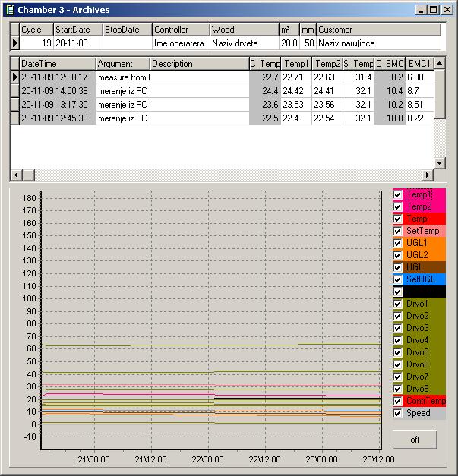Click the 'Naziv naruļioca' Customer cell

coord(379,43)
